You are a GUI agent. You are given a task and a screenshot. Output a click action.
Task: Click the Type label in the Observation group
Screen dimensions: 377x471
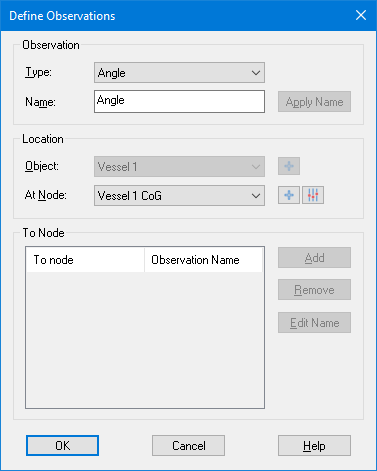click(39, 72)
